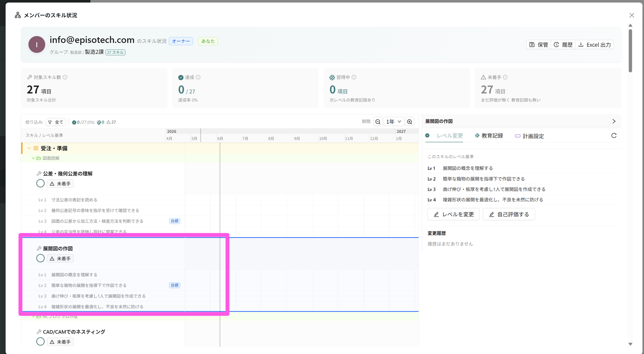
Task: Click the wrench icon beside CAD/CAMでのネスティング
Action: click(x=39, y=332)
